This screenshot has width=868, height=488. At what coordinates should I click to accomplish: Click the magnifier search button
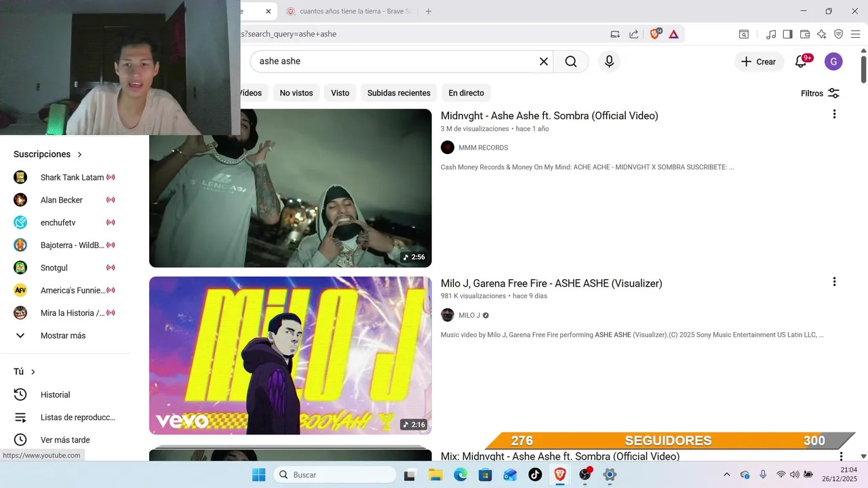(571, 62)
